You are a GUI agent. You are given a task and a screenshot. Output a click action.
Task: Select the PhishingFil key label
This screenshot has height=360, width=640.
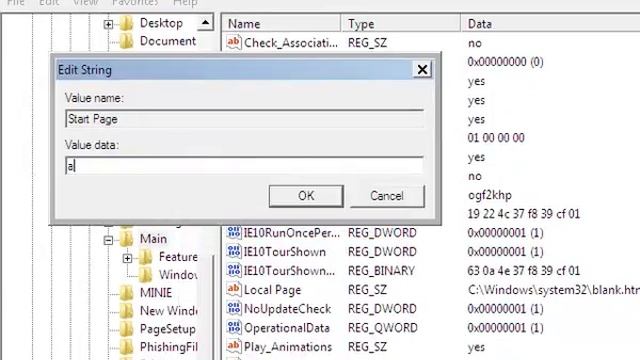169,347
